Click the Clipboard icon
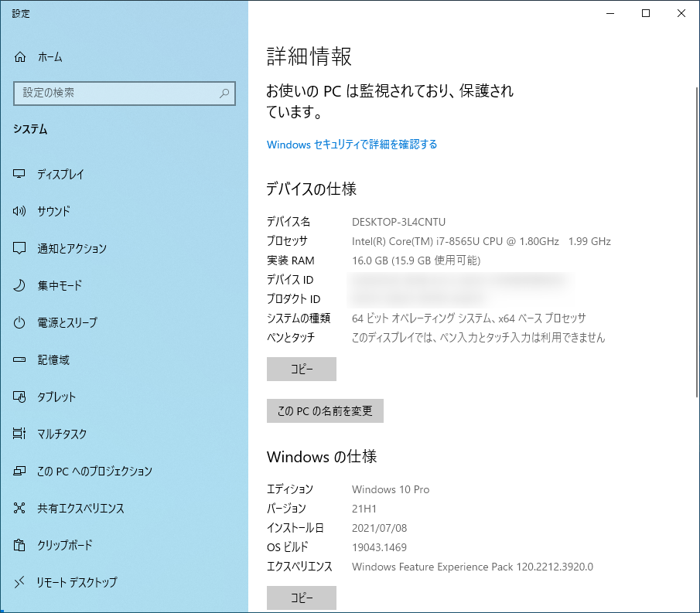Screen dimensions: 700x613 pyautogui.click(x=19, y=545)
